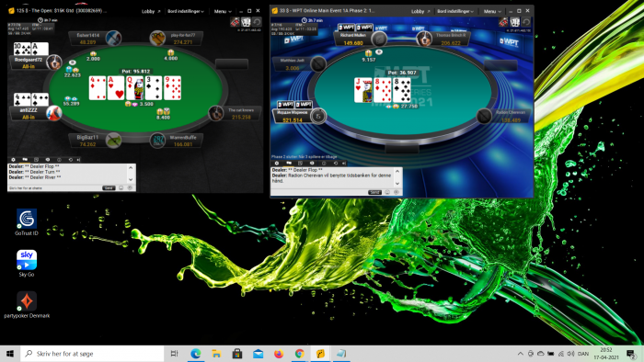644x362 pixels.
Task: Send the chat message in the WPT table
Action: click(374, 192)
